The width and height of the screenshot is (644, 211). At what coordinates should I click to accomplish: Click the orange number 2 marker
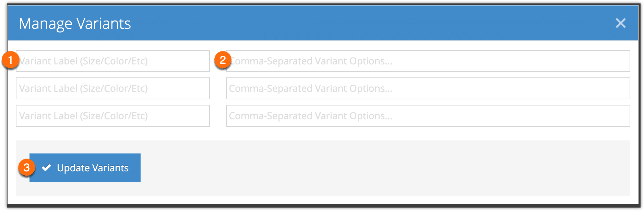(223, 60)
